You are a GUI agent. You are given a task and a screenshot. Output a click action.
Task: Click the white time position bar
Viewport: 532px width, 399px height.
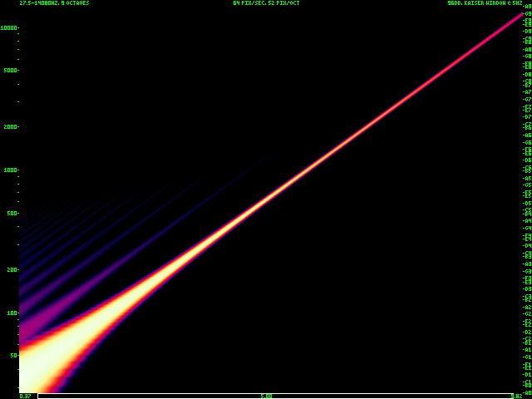[274, 396]
